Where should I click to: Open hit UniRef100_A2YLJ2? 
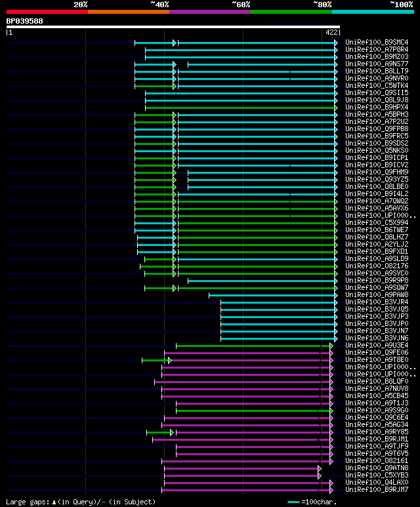(377, 245)
